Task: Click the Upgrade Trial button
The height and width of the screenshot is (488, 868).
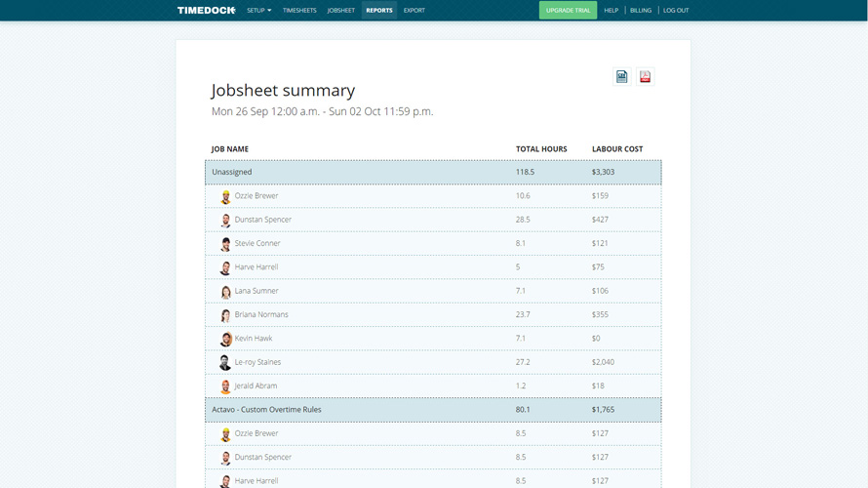Action: tap(568, 11)
